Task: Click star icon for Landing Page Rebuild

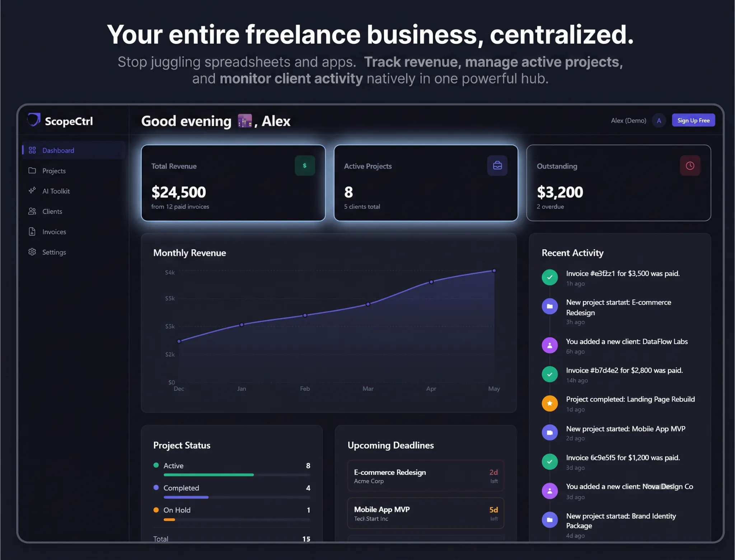Action: click(x=550, y=404)
